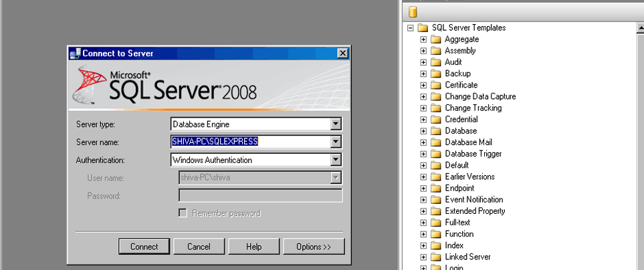Select the Database Trigger folder icon
Screen dimensions: 644x270
[436, 154]
